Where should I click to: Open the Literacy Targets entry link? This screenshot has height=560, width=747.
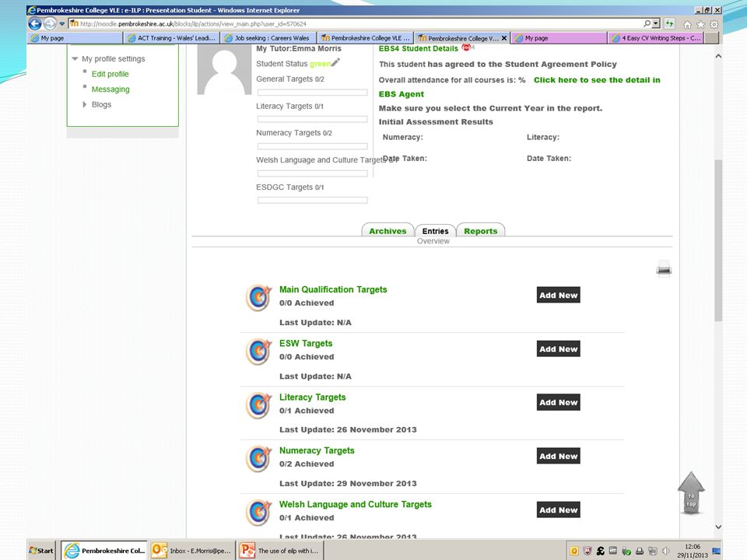(313, 397)
